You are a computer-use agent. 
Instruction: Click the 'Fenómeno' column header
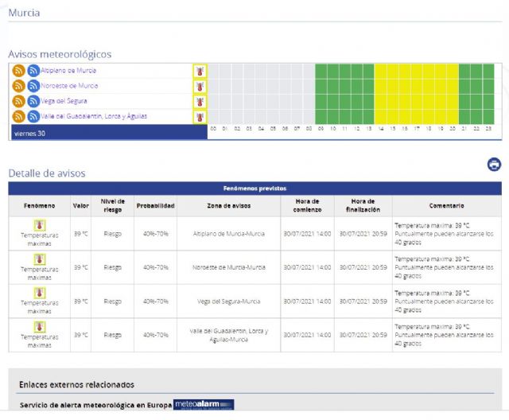pyautogui.click(x=40, y=205)
